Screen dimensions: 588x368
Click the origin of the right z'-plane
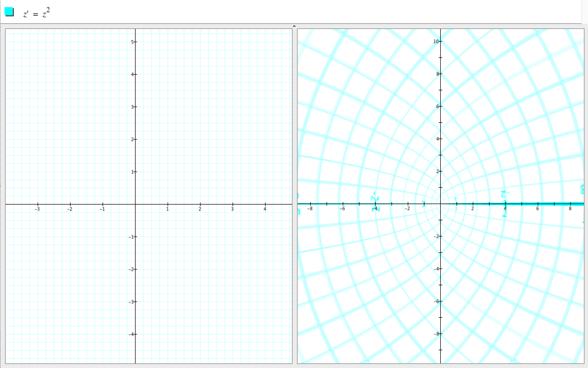coord(440,204)
